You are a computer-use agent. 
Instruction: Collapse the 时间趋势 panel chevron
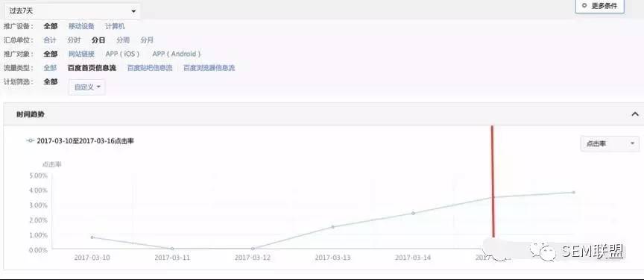(x=635, y=114)
